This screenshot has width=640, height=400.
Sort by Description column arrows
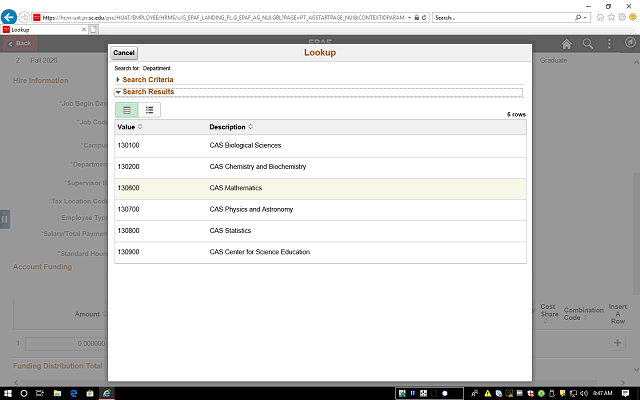tap(250, 127)
